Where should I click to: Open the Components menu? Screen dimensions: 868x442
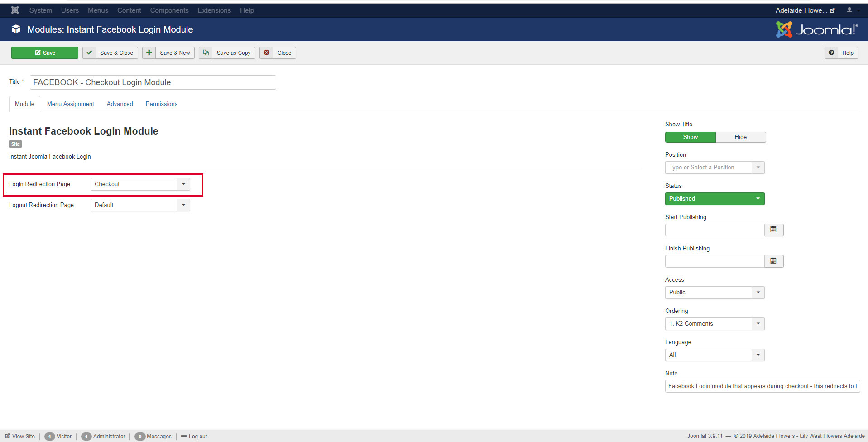(169, 10)
